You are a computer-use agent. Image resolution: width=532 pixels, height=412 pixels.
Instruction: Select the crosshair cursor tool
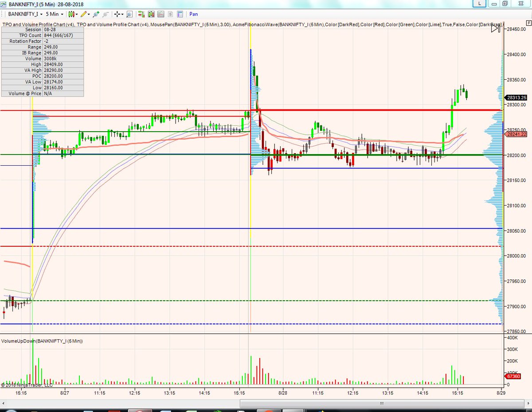[x=117, y=14]
